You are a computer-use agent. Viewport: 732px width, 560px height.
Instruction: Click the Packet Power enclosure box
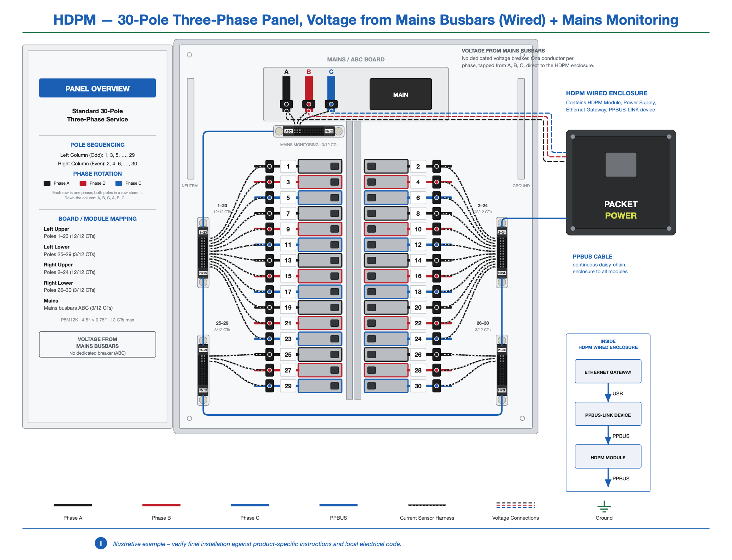point(621,182)
